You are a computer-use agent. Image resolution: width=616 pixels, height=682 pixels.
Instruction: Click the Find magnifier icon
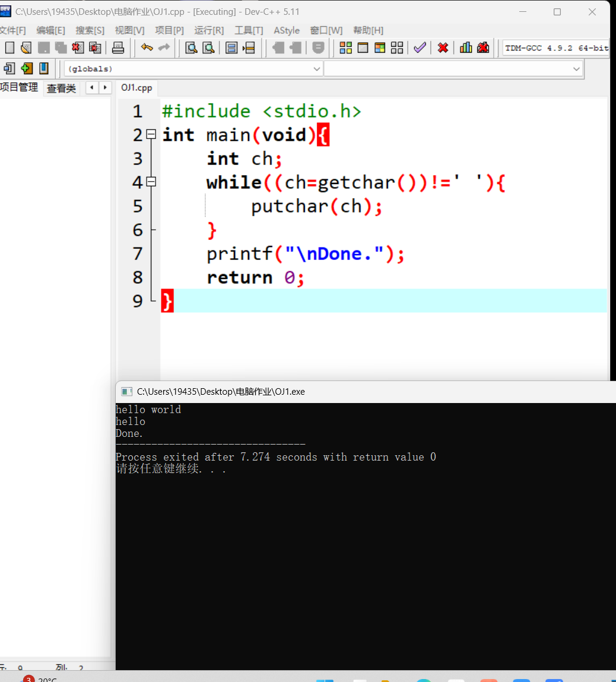click(x=191, y=47)
